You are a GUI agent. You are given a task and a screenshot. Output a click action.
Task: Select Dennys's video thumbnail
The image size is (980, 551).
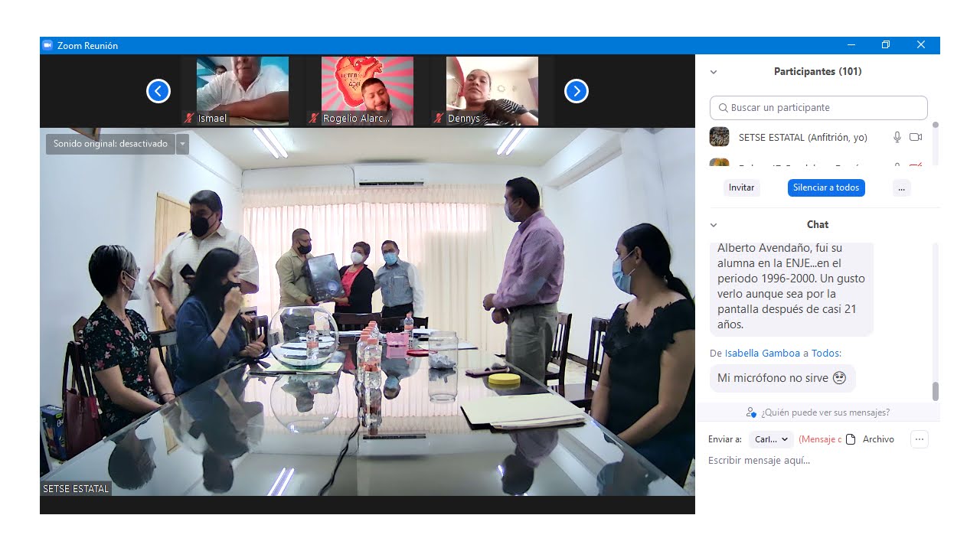point(492,91)
